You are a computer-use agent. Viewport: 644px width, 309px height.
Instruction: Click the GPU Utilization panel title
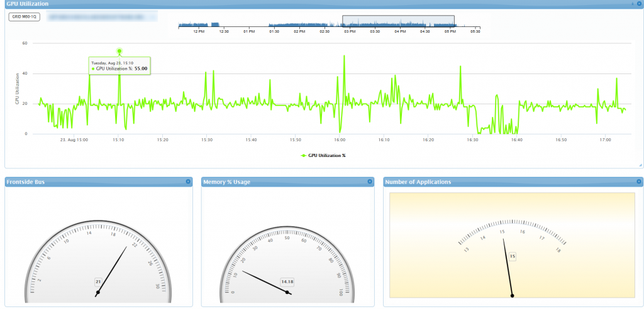click(28, 4)
